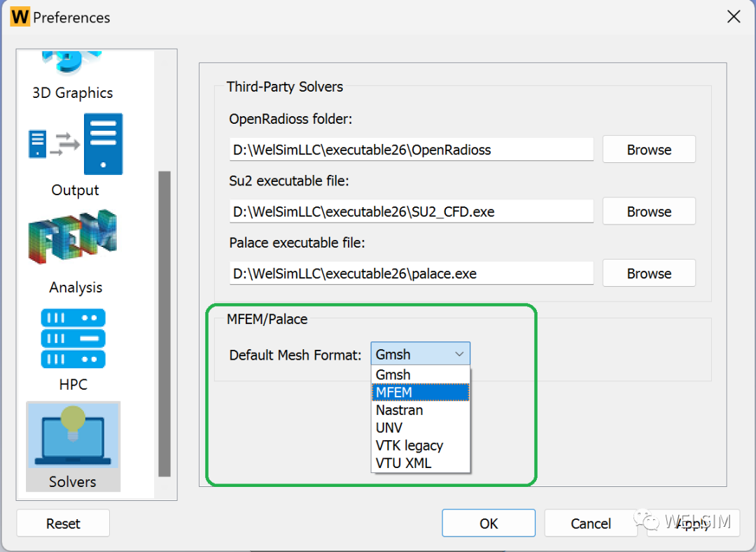Screen dimensions: 756x552
Task: Expand the Default Mesh Format dropdown
Action: 420,354
